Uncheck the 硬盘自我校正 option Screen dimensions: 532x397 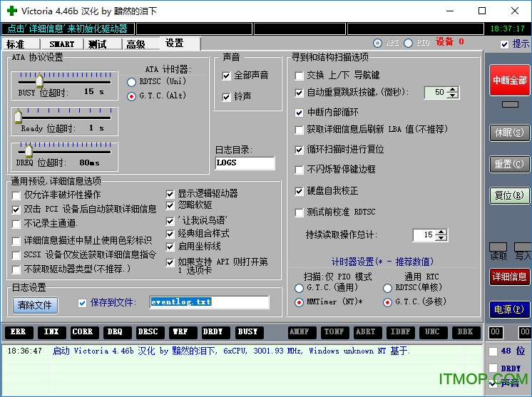point(300,191)
